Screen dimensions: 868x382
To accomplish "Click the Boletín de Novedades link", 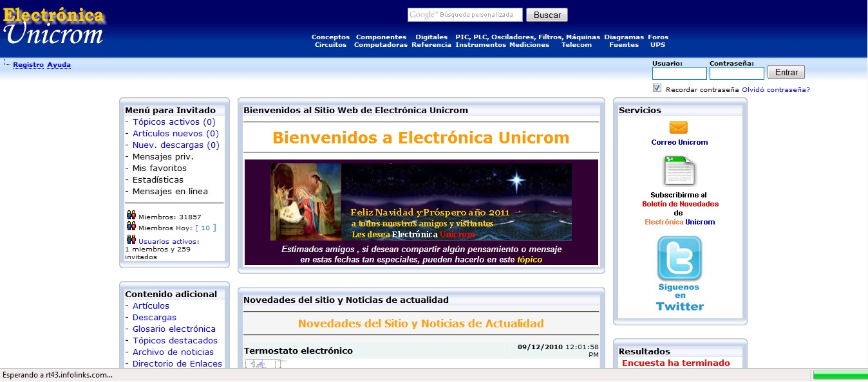I will [680, 205].
